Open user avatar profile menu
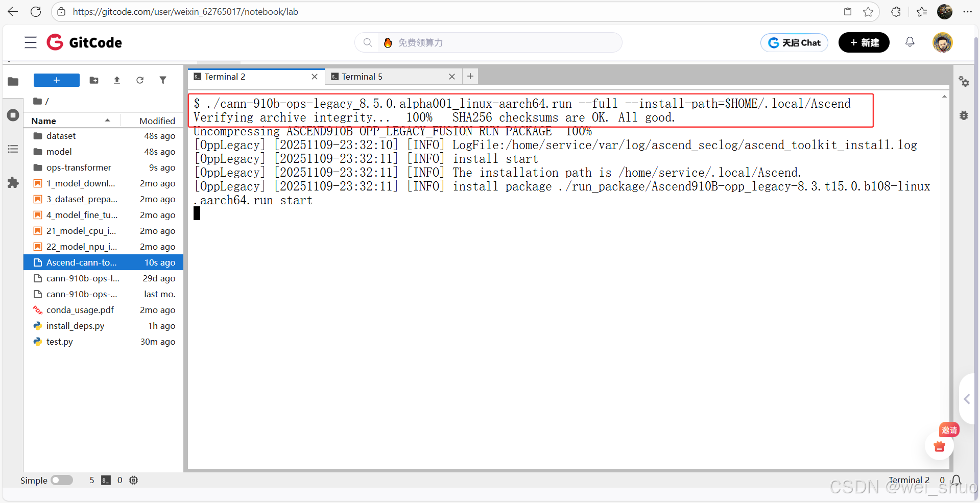This screenshot has height=503, width=980. click(943, 42)
